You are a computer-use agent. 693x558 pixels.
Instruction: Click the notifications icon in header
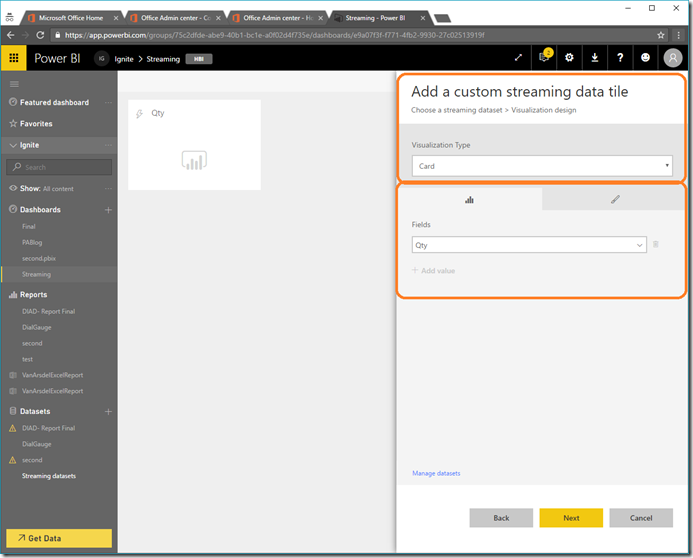(x=544, y=58)
